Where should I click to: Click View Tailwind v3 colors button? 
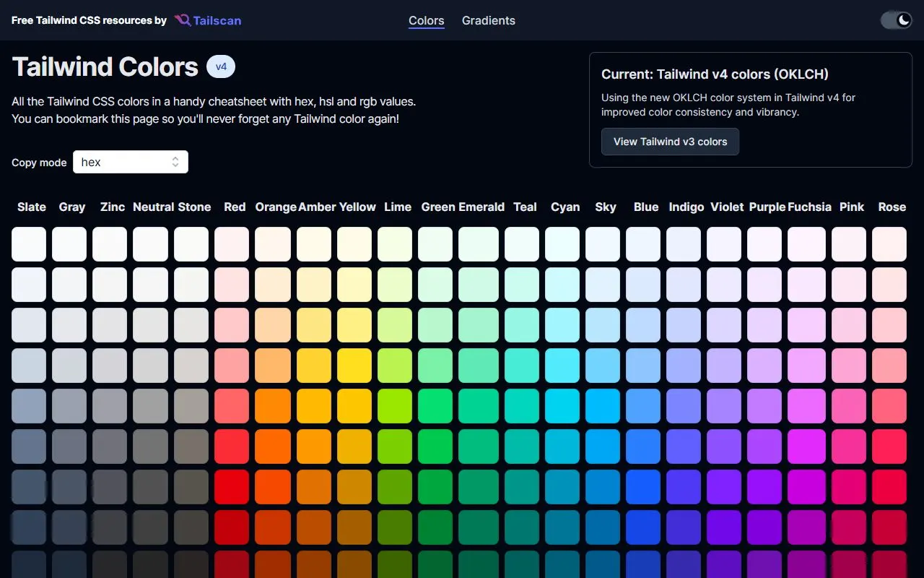point(670,142)
